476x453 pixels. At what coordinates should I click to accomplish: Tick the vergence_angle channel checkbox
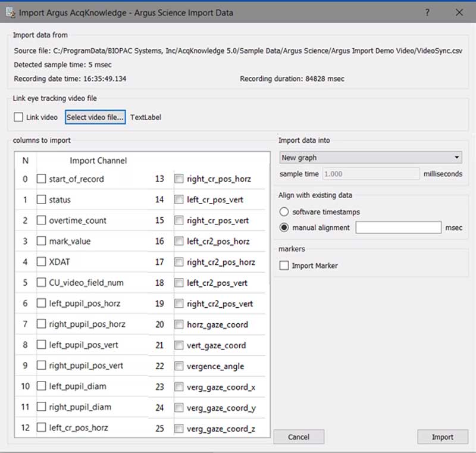[x=178, y=366]
